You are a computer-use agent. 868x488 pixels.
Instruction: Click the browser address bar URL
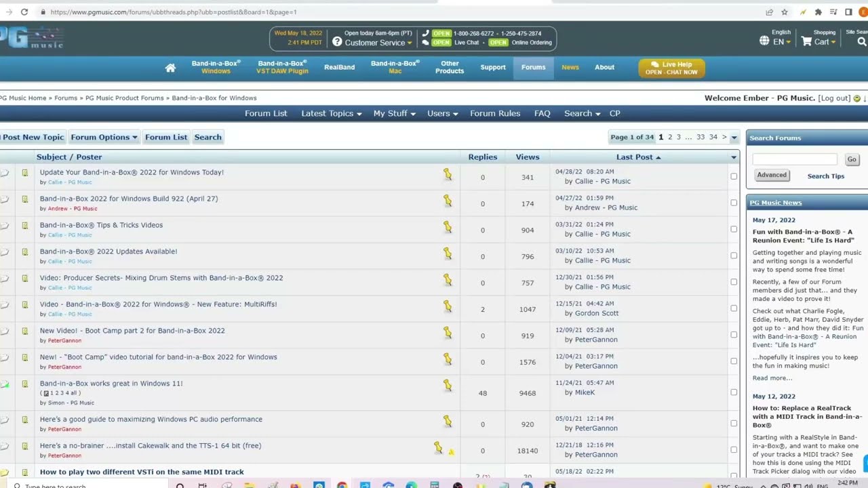(x=173, y=12)
